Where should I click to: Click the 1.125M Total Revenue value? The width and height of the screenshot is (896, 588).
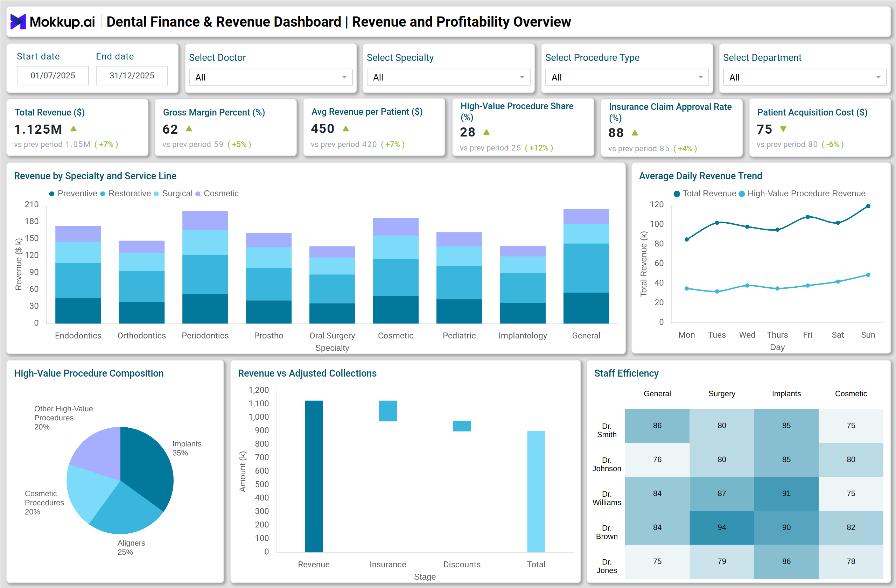pyautogui.click(x=38, y=129)
